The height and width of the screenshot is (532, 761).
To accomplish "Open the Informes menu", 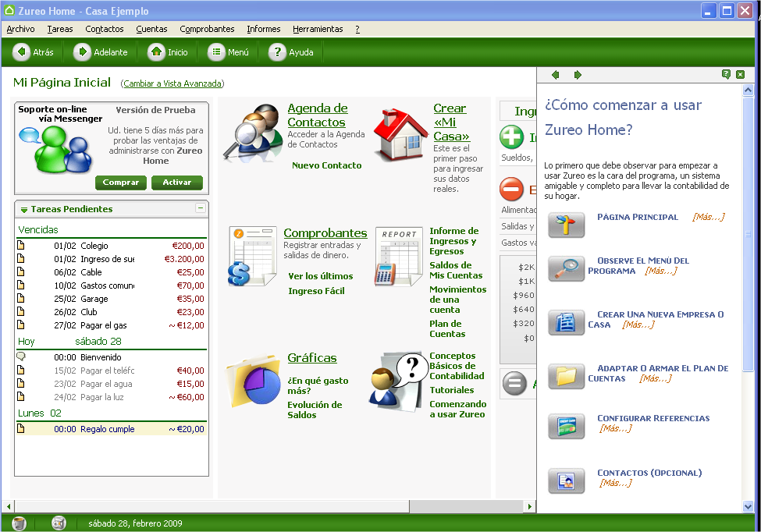I will [x=264, y=29].
